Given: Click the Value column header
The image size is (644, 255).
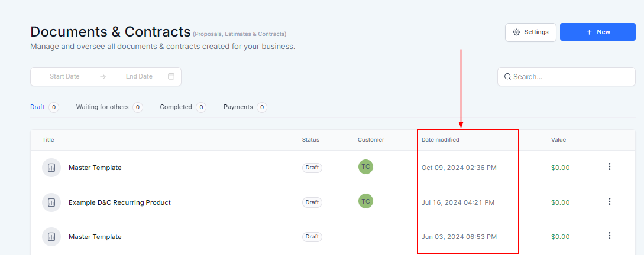Looking at the screenshot, I should [559, 140].
